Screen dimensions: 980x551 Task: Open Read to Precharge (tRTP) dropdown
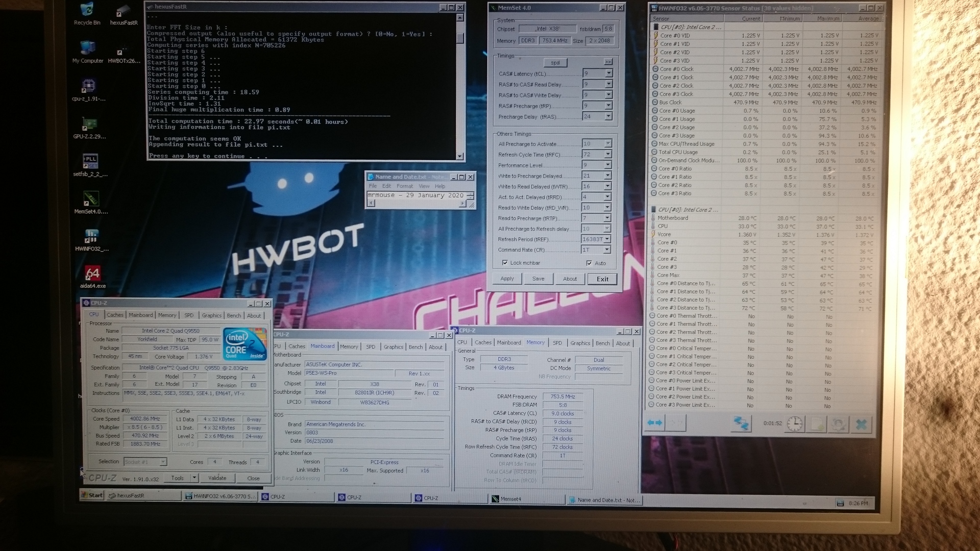607,218
